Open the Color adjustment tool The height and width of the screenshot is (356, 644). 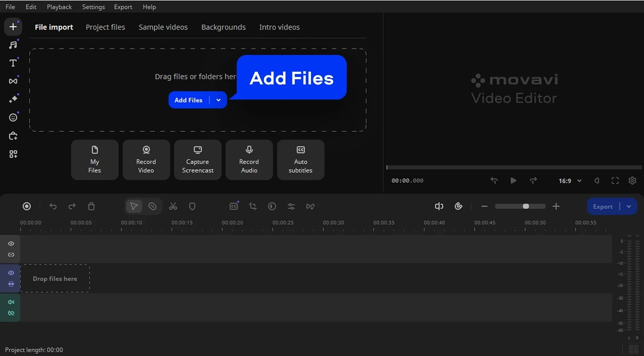pos(272,206)
